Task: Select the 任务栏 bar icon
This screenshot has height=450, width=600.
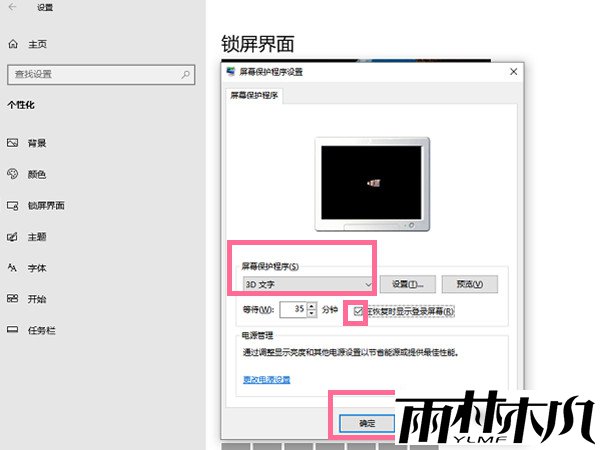Action: (x=13, y=330)
